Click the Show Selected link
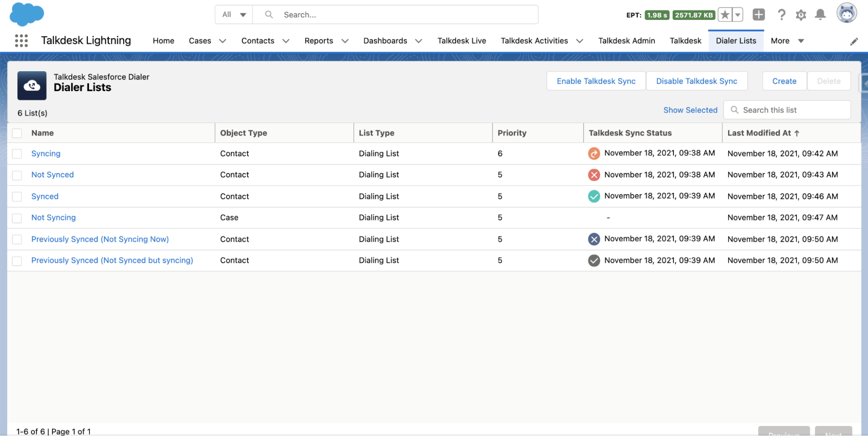Screen dimensions: 868x436 (690, 110)
